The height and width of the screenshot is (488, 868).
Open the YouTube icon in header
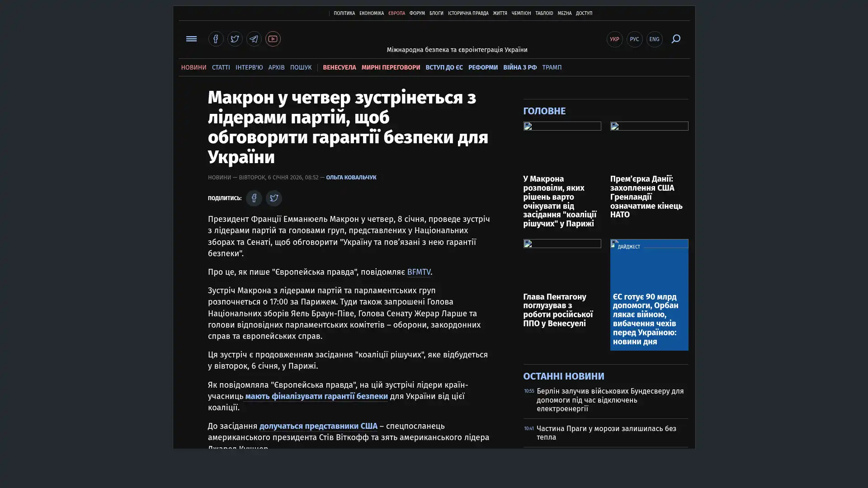[273, 39]
